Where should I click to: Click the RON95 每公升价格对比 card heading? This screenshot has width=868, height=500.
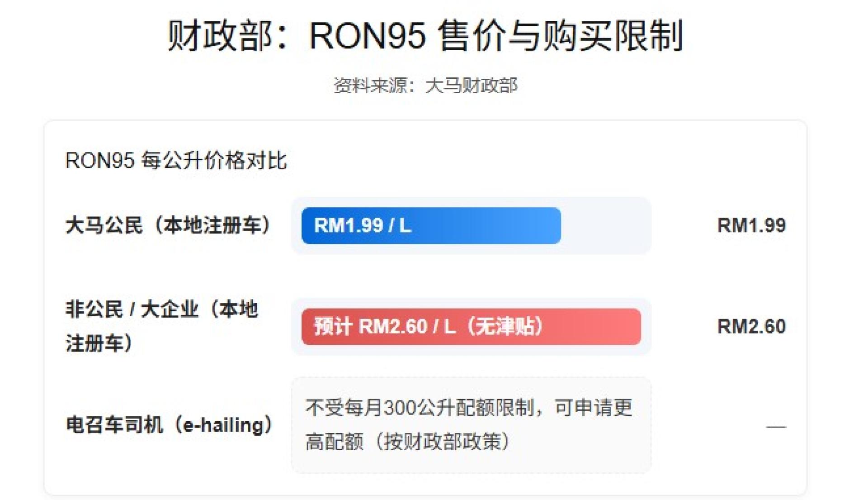[176, 160]
